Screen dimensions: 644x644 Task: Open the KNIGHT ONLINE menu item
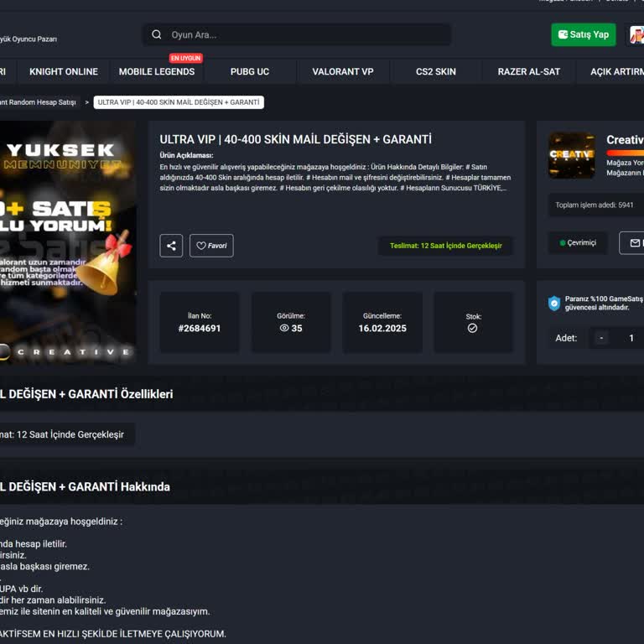click(64, 71)
